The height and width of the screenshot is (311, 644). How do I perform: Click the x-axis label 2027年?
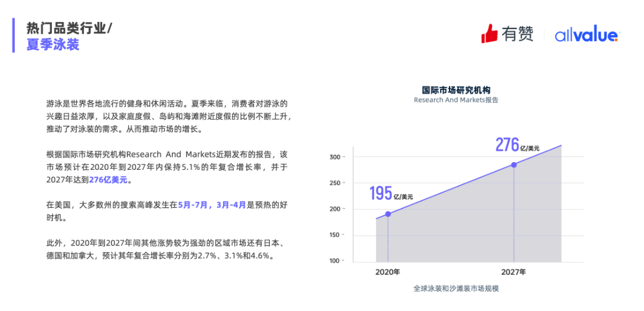point(513,272)
